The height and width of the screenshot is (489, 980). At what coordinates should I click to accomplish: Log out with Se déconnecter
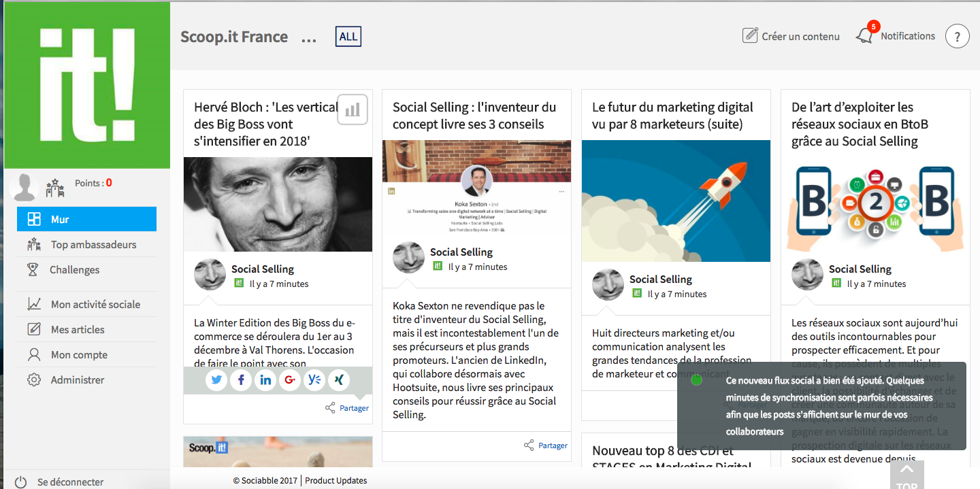tap(59, 482)
